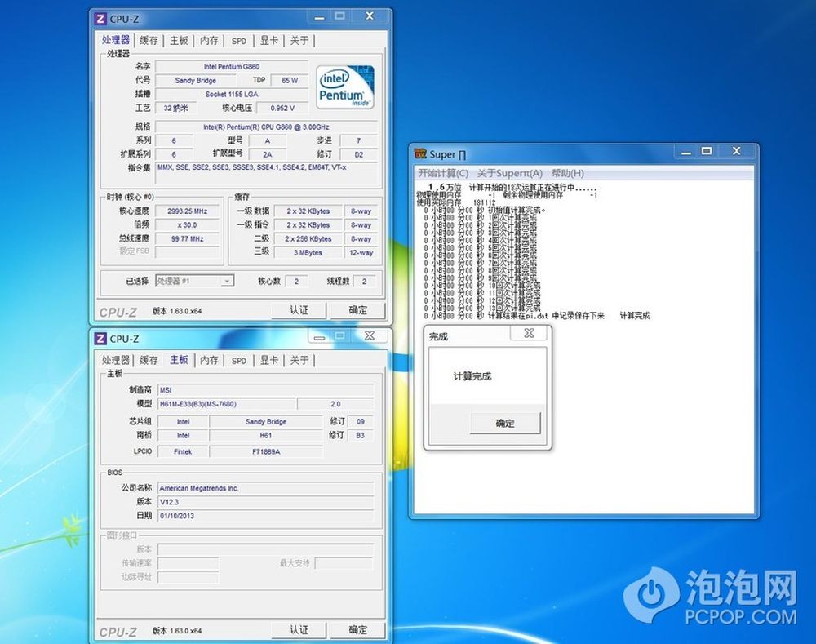Open the 内存 tab in the bottom CPU-Z window

click(x=209, y=360)
